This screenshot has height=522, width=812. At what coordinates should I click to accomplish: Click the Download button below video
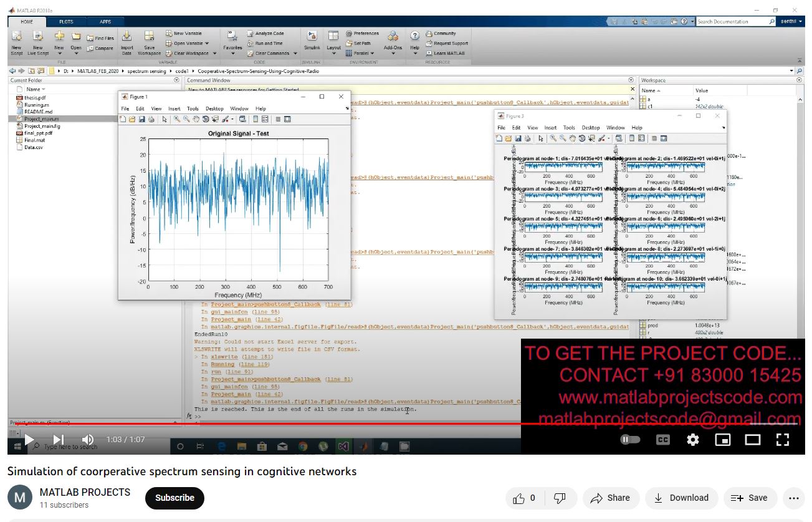681,498
